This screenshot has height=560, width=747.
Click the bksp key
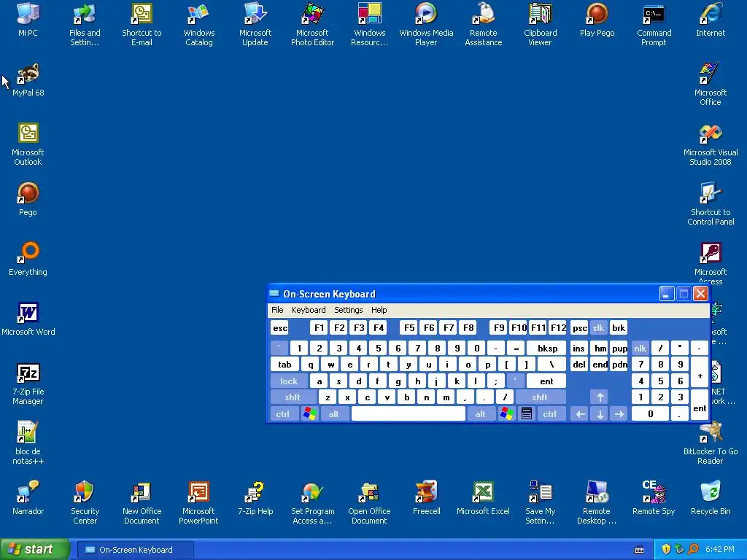point(547,348)
